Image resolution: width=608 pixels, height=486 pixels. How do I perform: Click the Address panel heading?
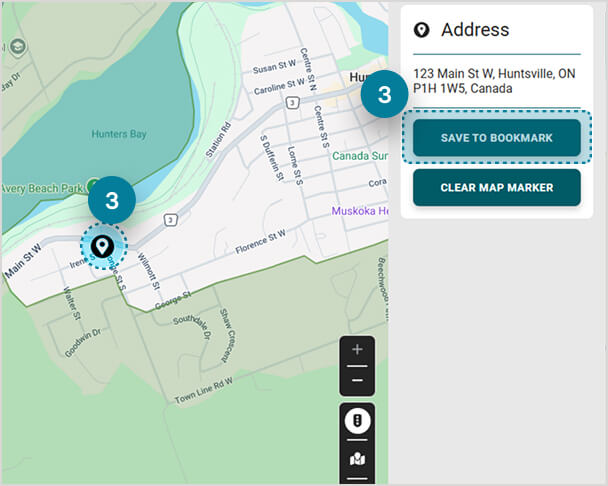475,30
